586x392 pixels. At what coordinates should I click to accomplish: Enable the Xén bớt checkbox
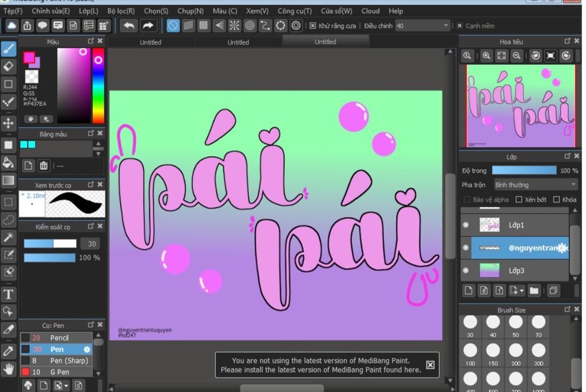518,200
